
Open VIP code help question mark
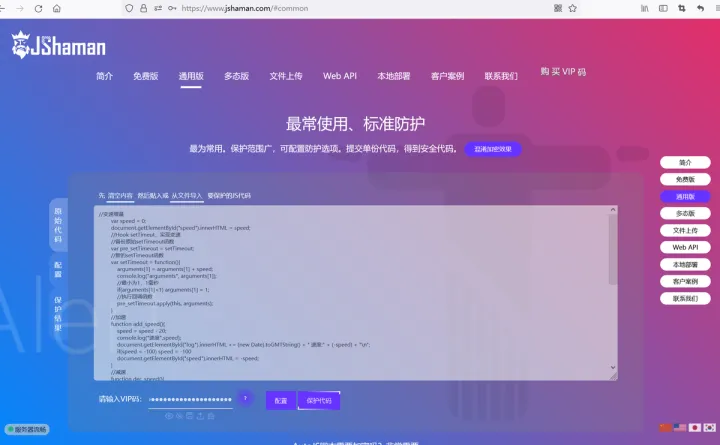(x=245, y=398)
